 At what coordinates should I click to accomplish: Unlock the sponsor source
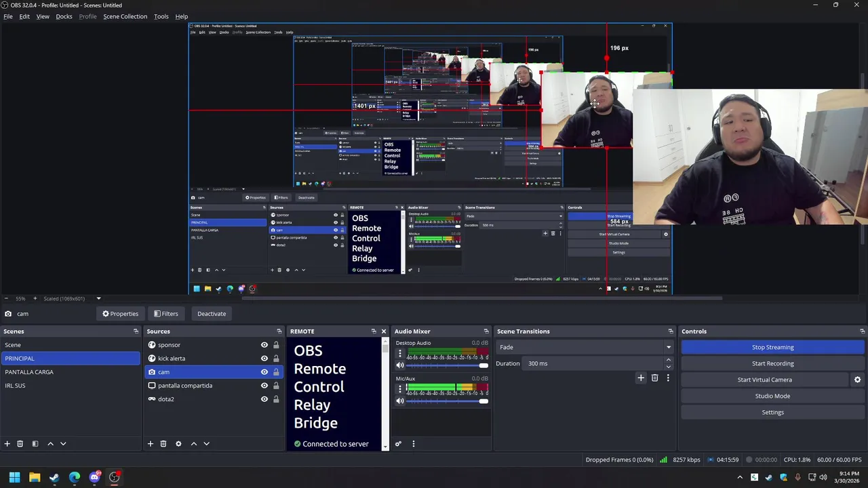click(276, 345)
